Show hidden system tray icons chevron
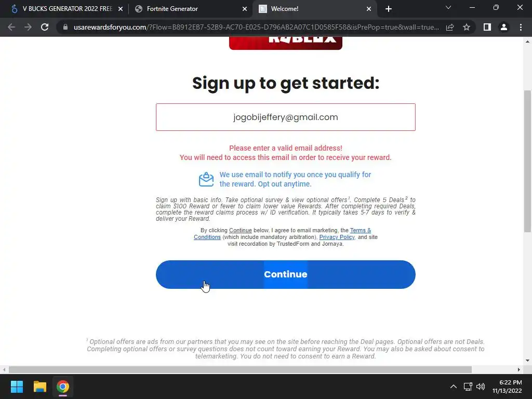532x399 pixels. point(453,387)
